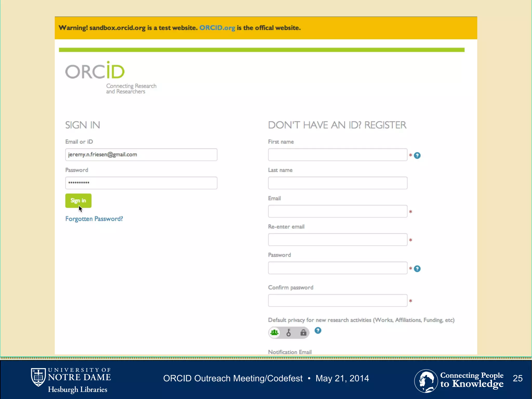Open the default privacy help icon
The width and height of the screenshot is (532, 399).
pos(318,330)
